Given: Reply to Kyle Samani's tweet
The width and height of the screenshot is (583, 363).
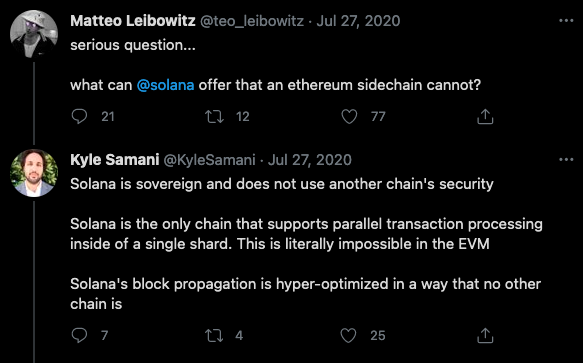Looking at the screenshot, I should 79,335.
